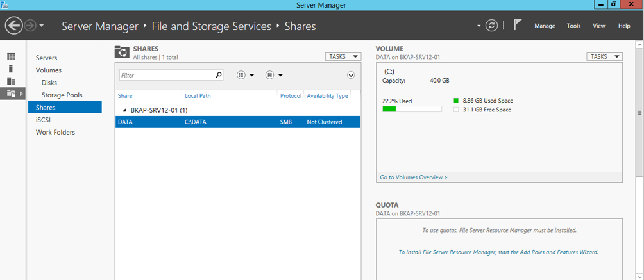Open the saved queries dropdown
The height and width of the screenshot is (280, 644).
(274, 75)
